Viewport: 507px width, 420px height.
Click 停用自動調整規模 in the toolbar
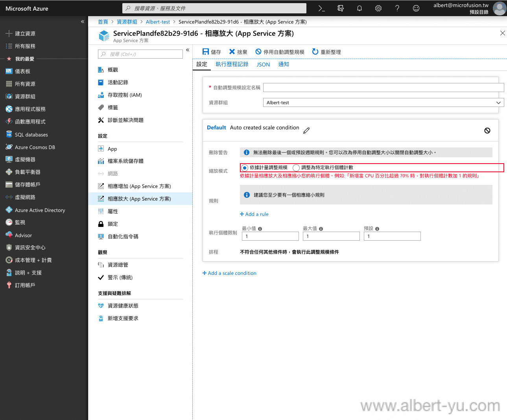pos(280,52)
